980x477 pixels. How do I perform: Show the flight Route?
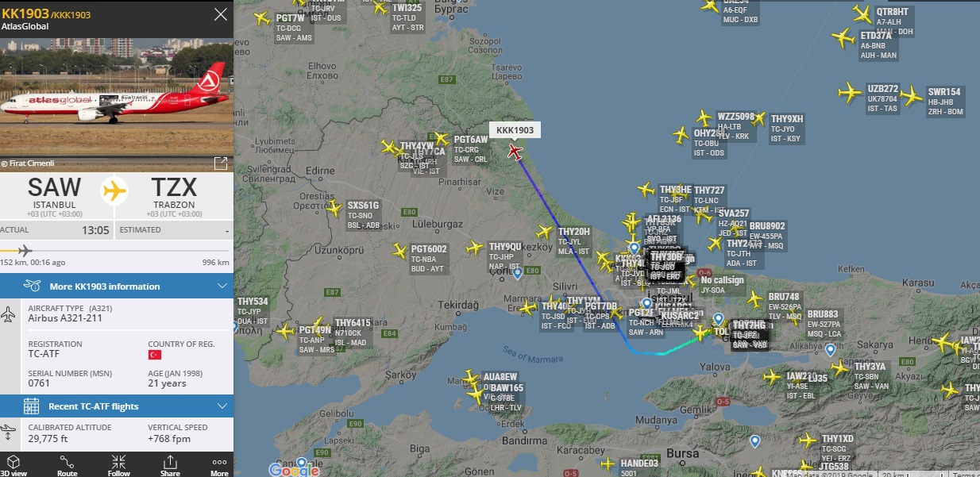point(68,465)
